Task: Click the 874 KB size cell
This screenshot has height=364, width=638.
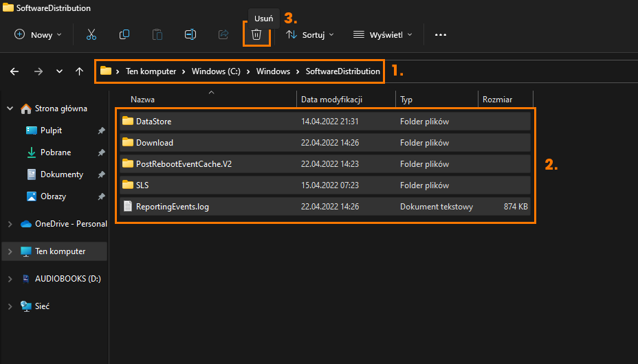Action: tap(516, 206)
